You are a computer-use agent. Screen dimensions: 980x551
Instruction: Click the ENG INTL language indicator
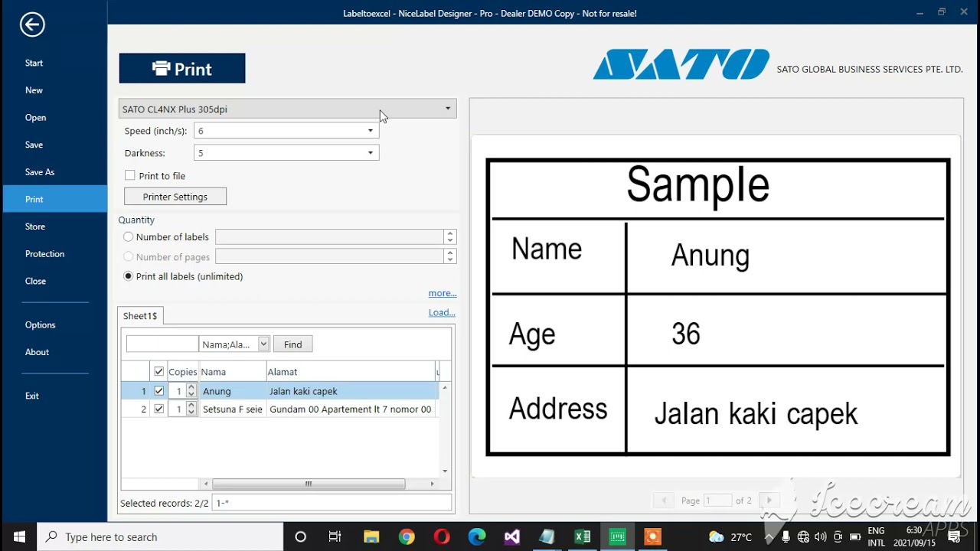(x=877, y=536)
